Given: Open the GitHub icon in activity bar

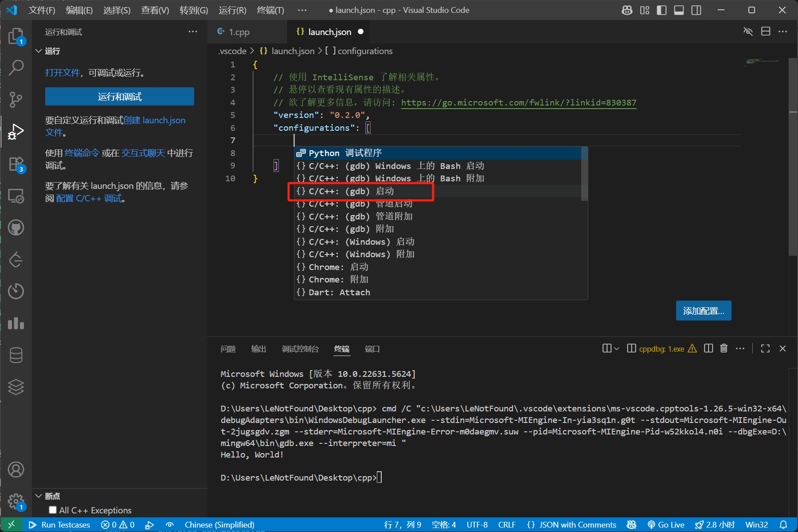Looking at the screenshot, I should click(x=16, y=228).
